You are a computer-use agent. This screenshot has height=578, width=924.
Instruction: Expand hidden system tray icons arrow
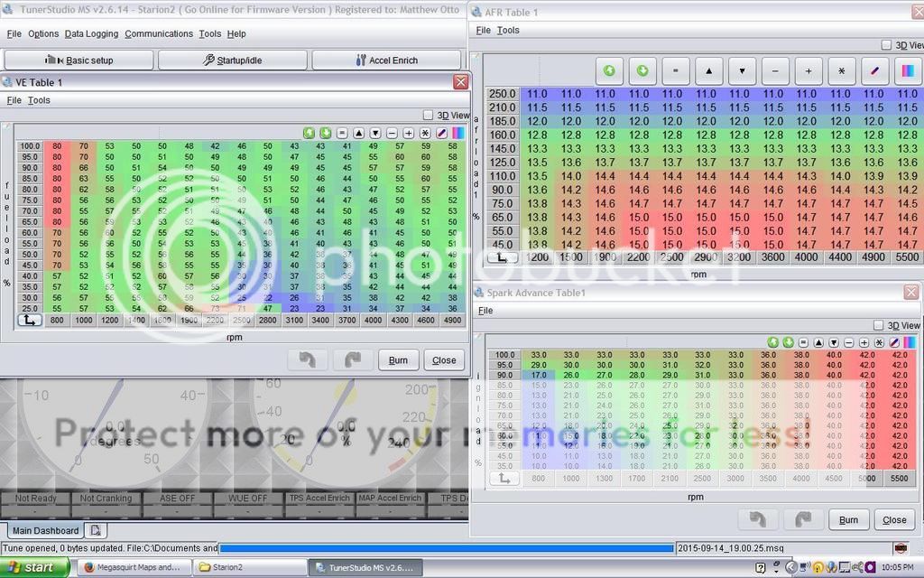(x=790, y=567)
